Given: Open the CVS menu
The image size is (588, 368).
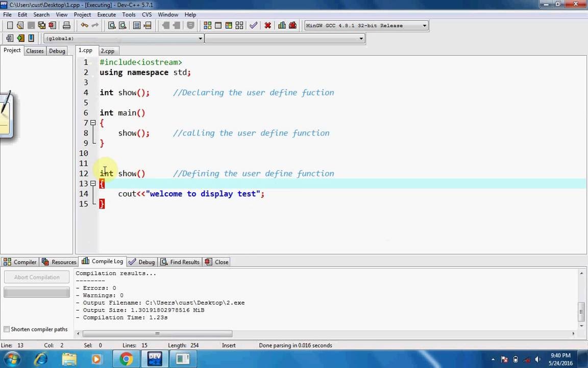Looking at the screenshot, I should coord(146,15).
